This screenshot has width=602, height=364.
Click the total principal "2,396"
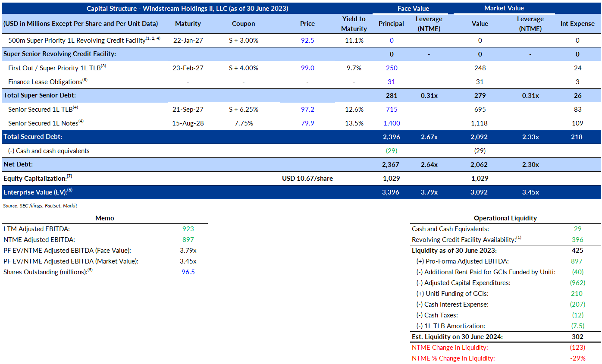click(392, 137)
